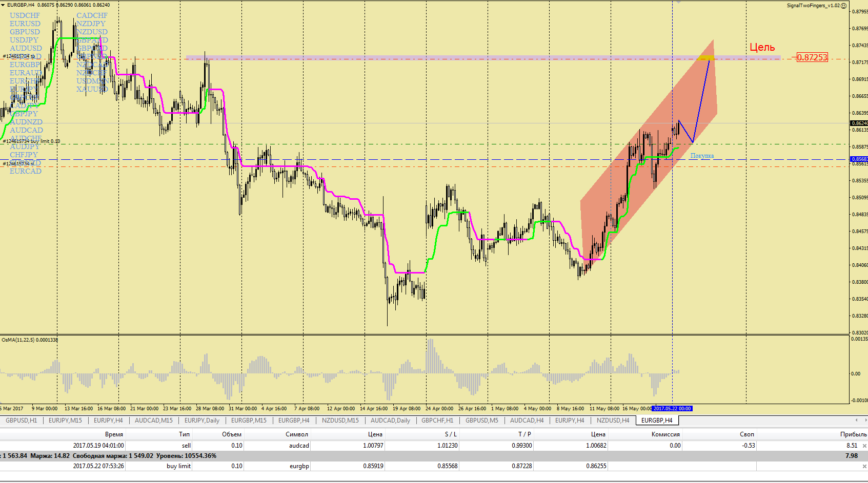This screenshot has width=868, height=483.
Task: Click the red 0.87253 price label
Action: [x=812, y=57]
